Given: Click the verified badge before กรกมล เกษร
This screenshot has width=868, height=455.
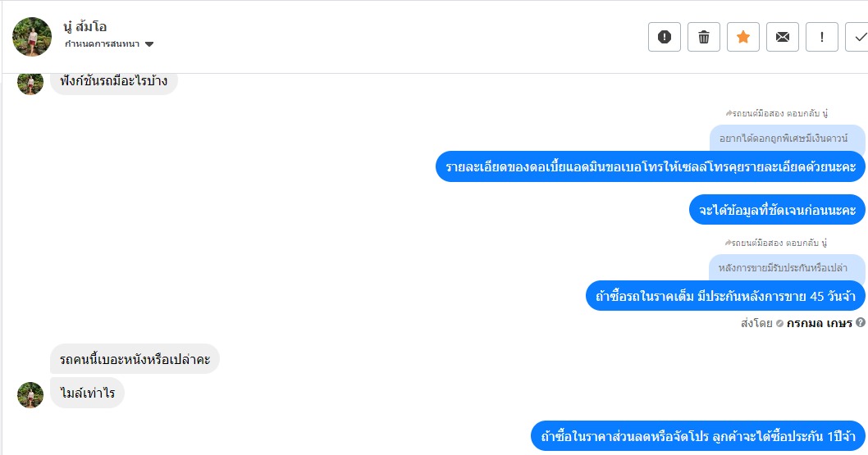Looking at the screenshot, I should [779, 323].
